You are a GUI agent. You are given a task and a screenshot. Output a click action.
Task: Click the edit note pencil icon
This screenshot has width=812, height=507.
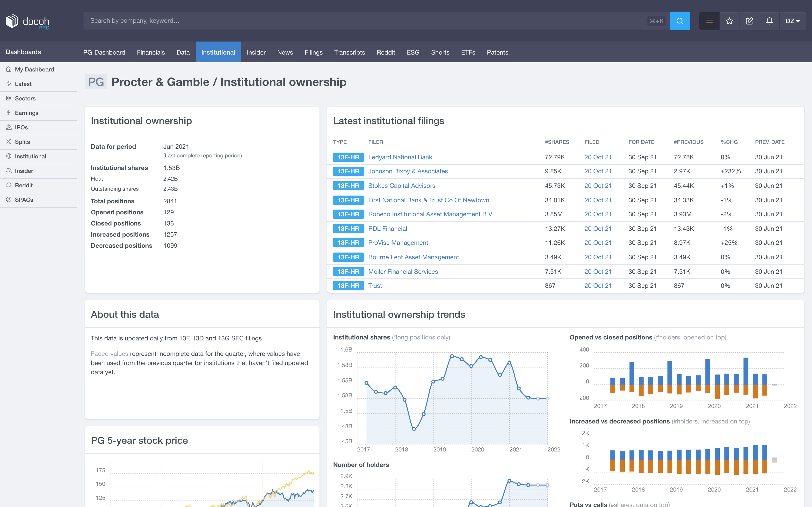pyautogui.click(x=749, y=21)
